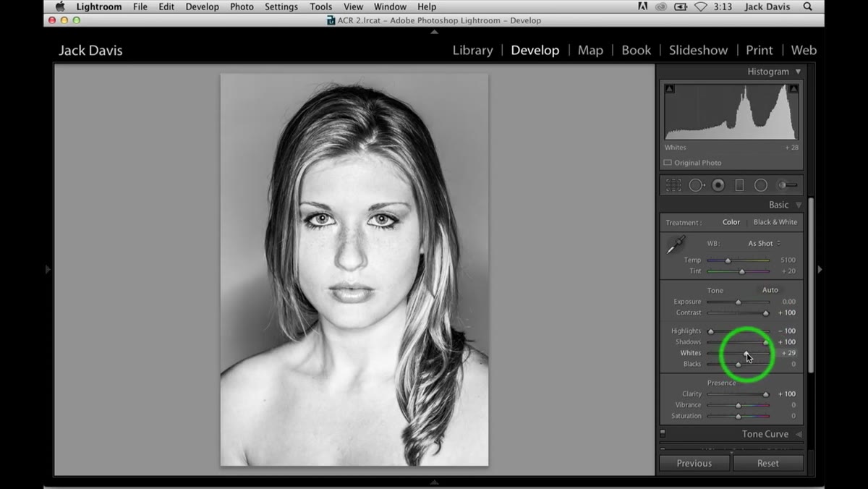Open the File menu

click(x=140, y=7)
